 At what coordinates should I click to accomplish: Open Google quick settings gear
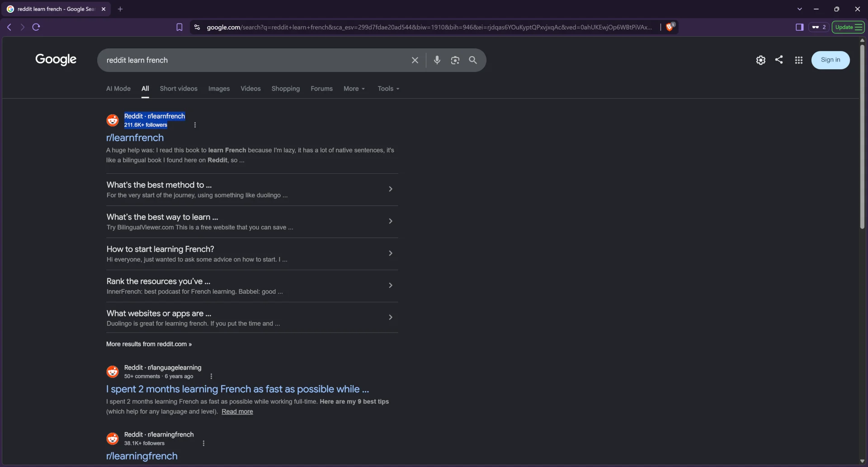pyautogui.click(x=761, y=60)
